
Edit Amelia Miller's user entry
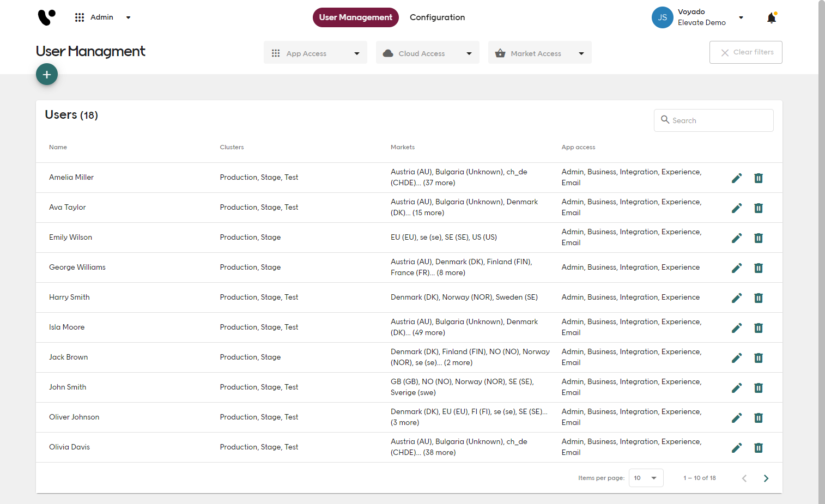(737, 178)
